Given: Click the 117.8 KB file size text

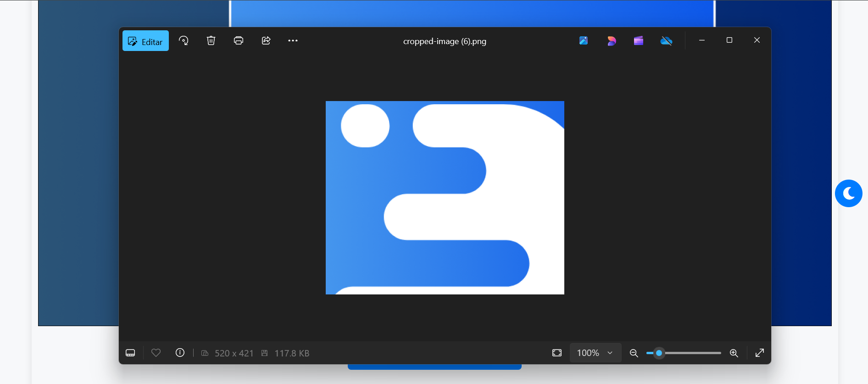Looking at the screenshot, I should [x=292, y=353].
